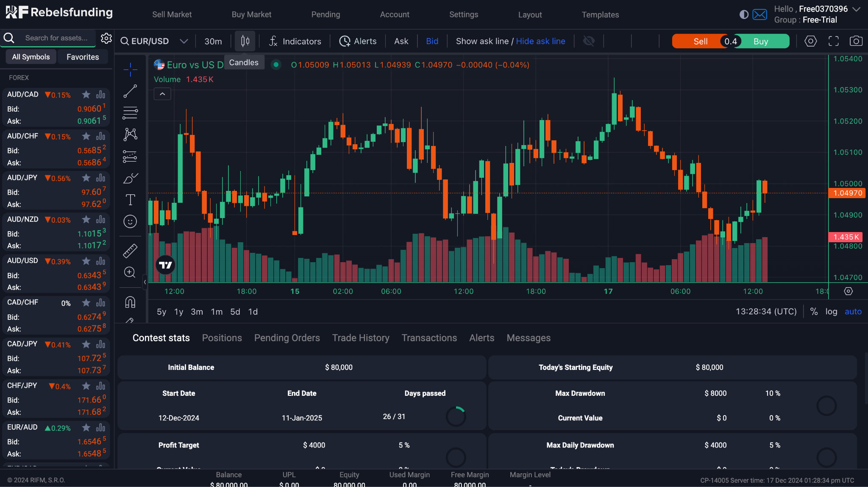Viewport: 868px width, 487px height.
Task: Collapse the chart legend with chevron button
Action: click(162, 94)
